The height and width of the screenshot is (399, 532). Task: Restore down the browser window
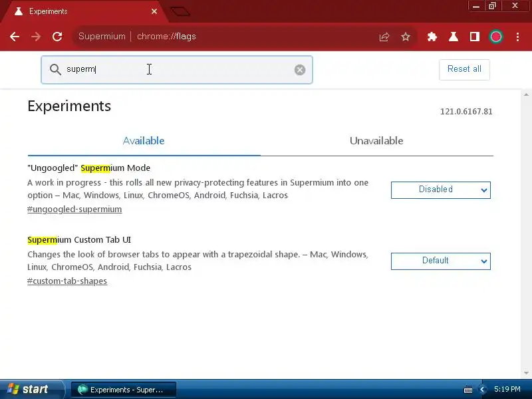[492, 6]
